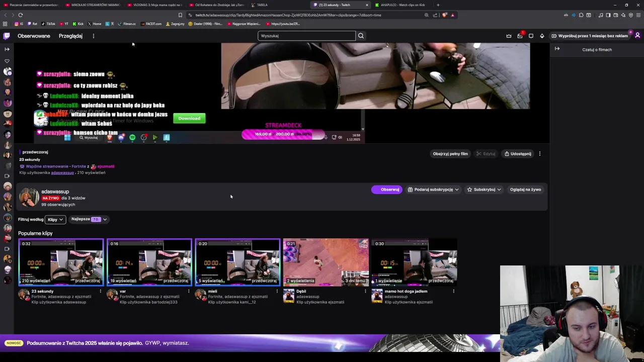Open the Przeglądaj browse page
Image resolution: width=644 pixels, height=362 pixels.
[70, 36]
